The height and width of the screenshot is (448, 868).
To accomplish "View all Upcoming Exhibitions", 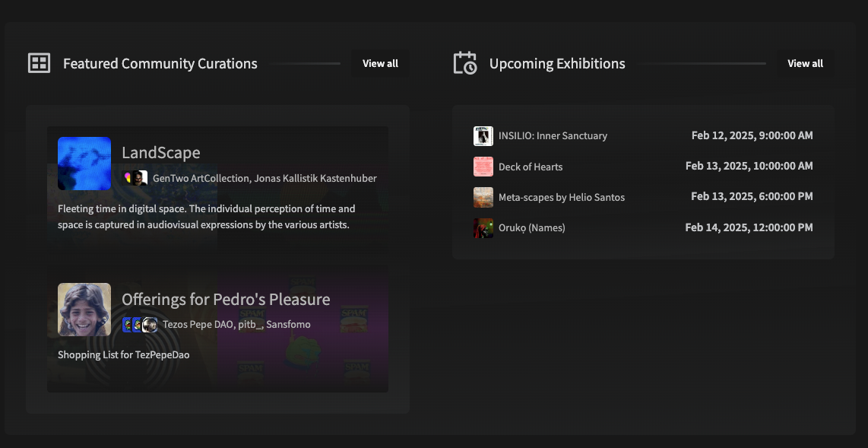I will click(805, 63).
